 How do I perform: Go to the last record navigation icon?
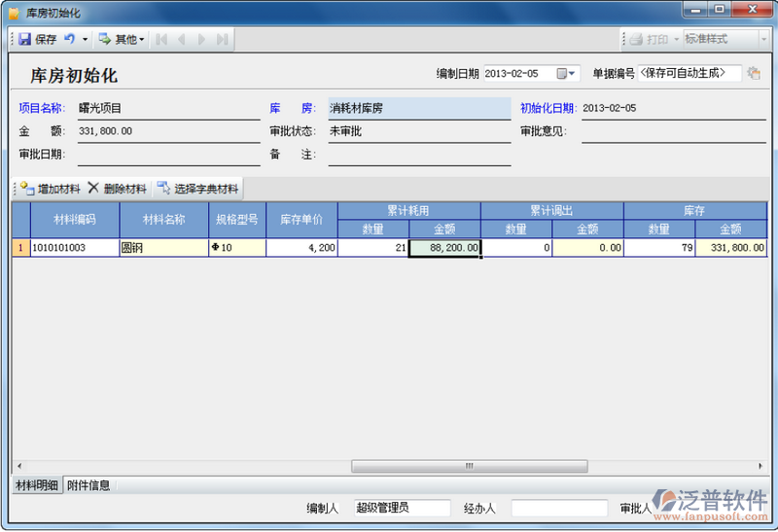pos(222,40)
